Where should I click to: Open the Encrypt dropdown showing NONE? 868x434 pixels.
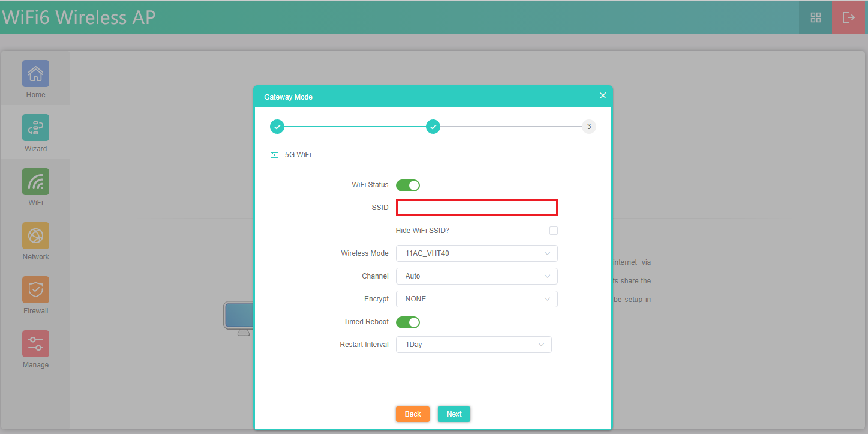(x=476, y=299)
